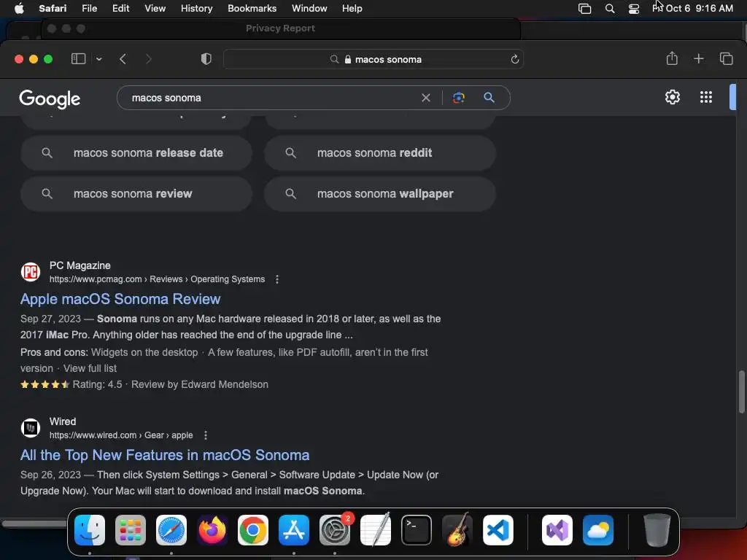Submit search with magnifier button
This screenshot has width=747, height=560.
(489, 98)
